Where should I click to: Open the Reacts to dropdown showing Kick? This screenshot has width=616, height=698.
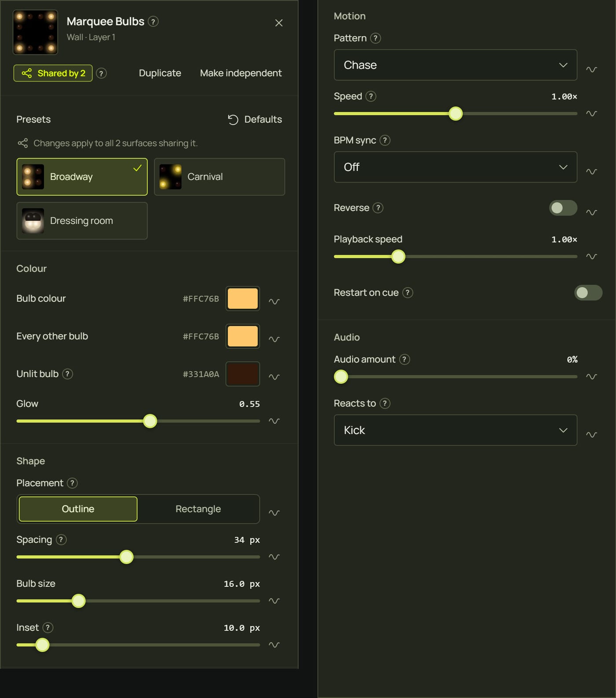[455, 430]
